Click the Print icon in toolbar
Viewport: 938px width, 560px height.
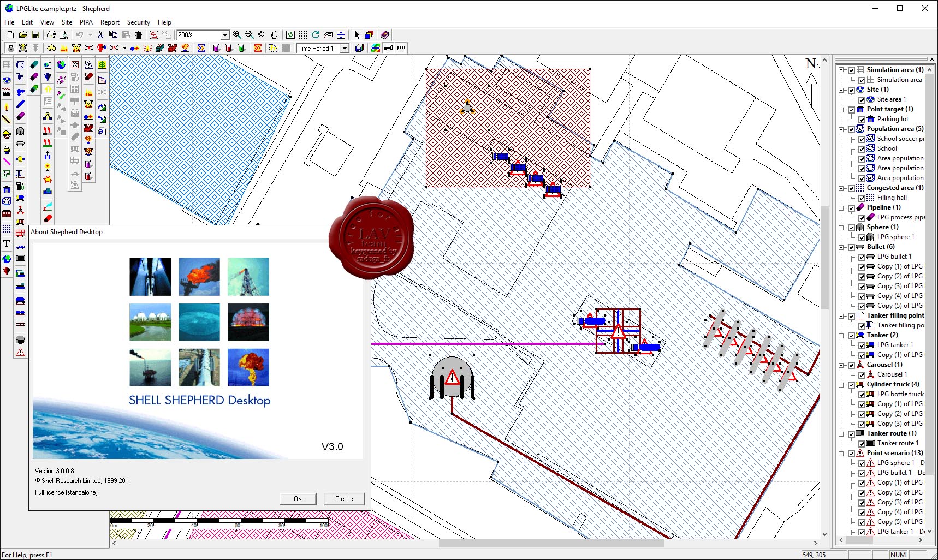[51, 34]
